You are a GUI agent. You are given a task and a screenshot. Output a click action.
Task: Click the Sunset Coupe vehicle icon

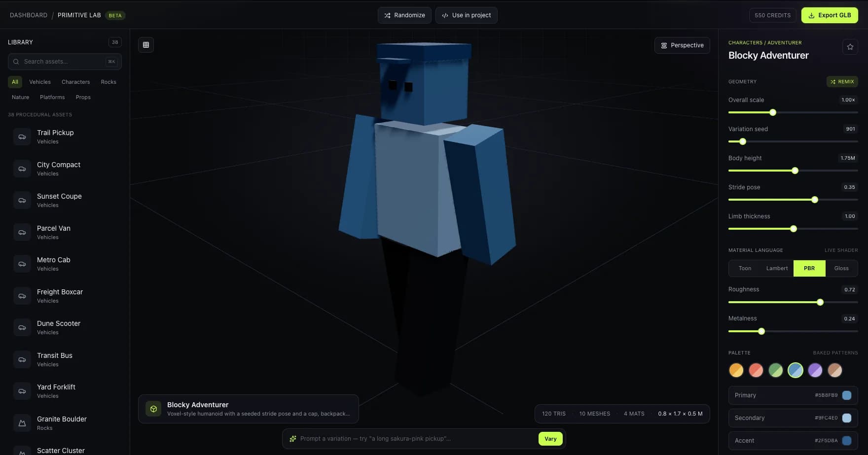pos(22,200)
